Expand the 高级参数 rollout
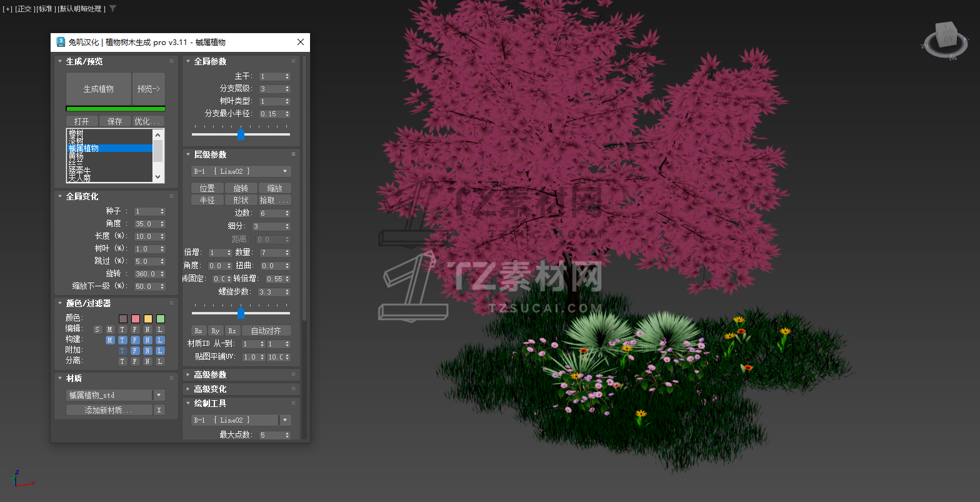 (x=188, y=374)
